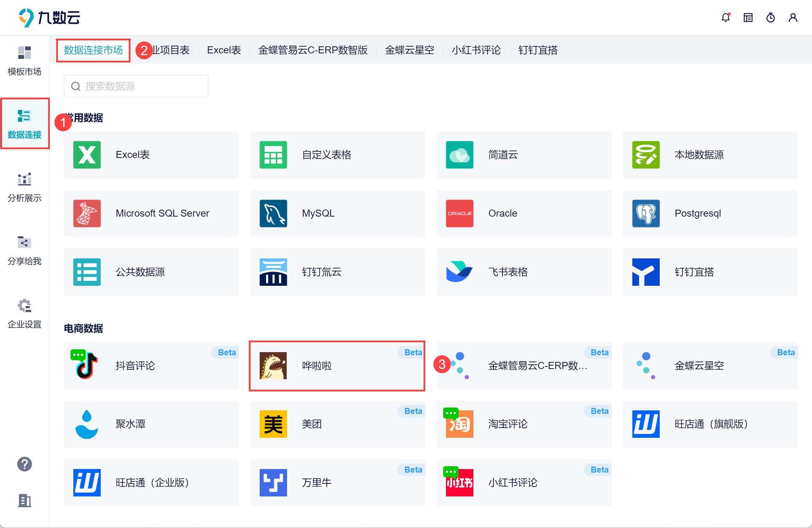Click the user profile icon
The height and width of the screenshot is (528, 812).
(793, 18)
